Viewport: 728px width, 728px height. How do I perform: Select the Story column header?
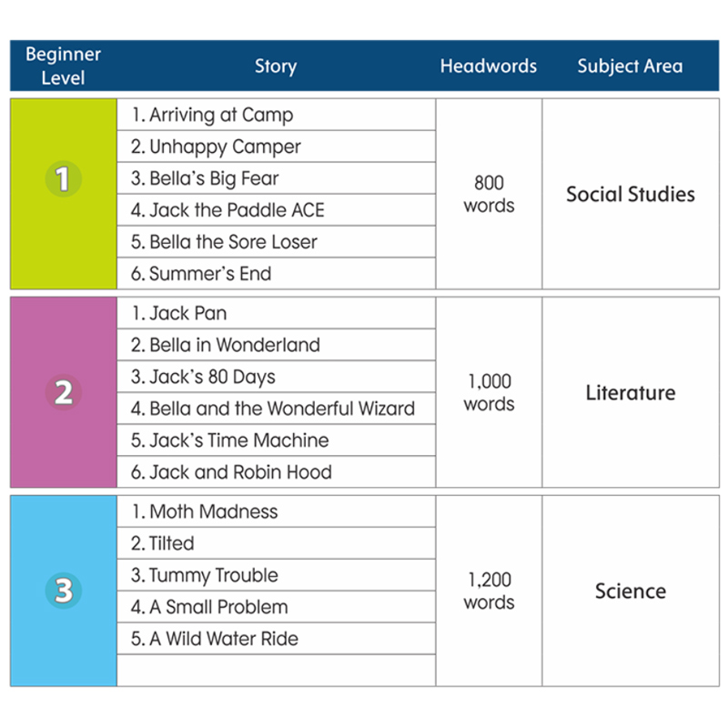[x=276, y=66]
